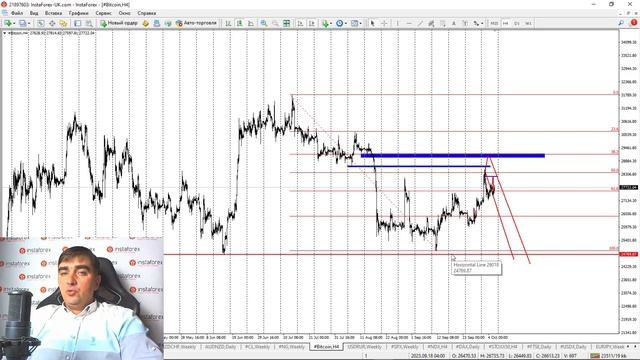
Task: Click the search magnifier icon top right
Action: pyautogui.click(x=621, y=23)
